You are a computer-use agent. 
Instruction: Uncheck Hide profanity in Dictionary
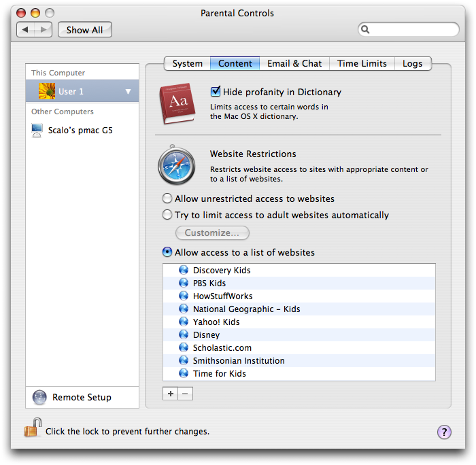[x=216, y=91]
